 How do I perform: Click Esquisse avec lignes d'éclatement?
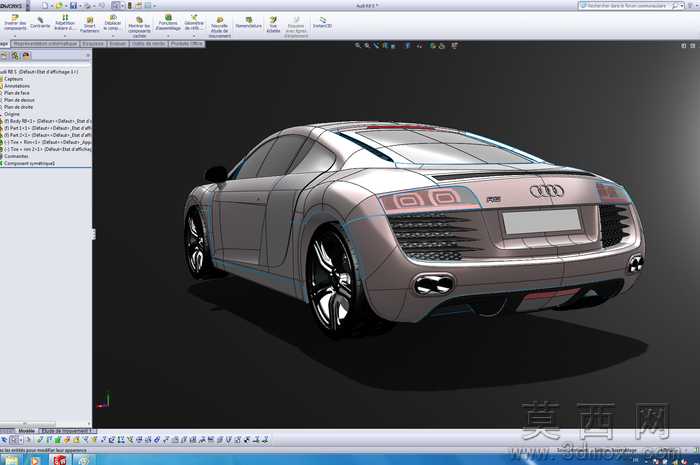coord(296,27)
